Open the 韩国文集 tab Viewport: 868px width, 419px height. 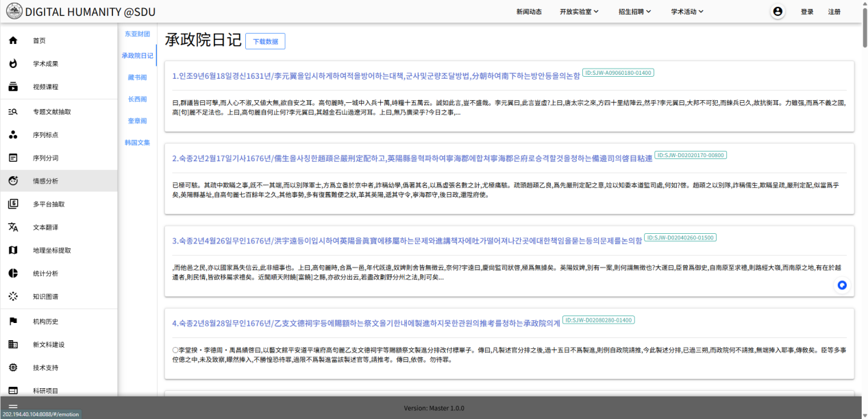137,143
